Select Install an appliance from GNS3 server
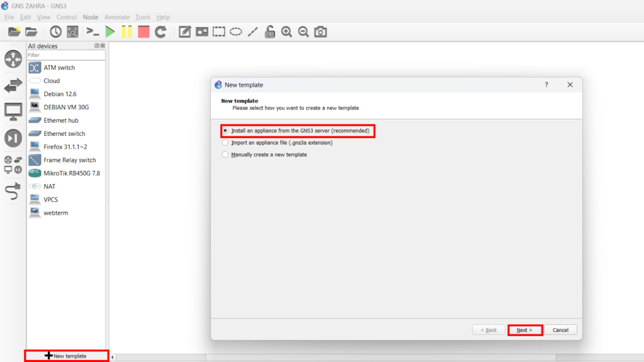The height and width of the screenshot is (362, 644). point(226,131)
